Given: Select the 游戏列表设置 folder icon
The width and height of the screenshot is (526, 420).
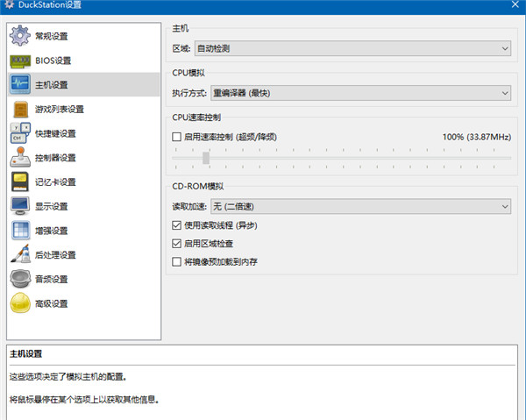Looking at the screenshot, I should (x=19, y=110).
